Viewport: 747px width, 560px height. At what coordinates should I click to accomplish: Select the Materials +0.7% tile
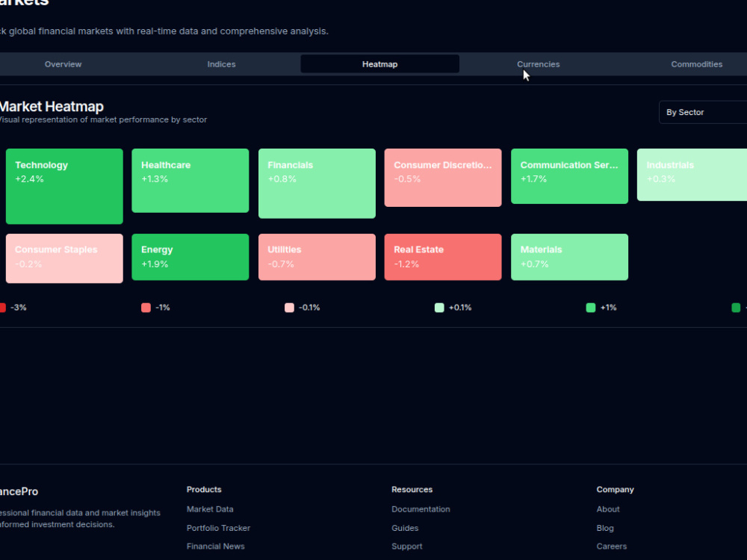click(x=569, y=257)
